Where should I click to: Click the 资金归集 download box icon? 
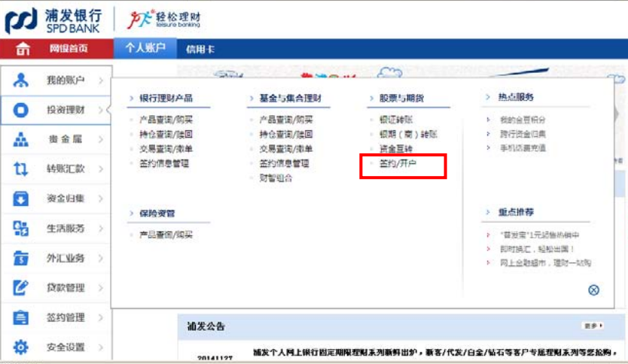[x=21, y=199]
